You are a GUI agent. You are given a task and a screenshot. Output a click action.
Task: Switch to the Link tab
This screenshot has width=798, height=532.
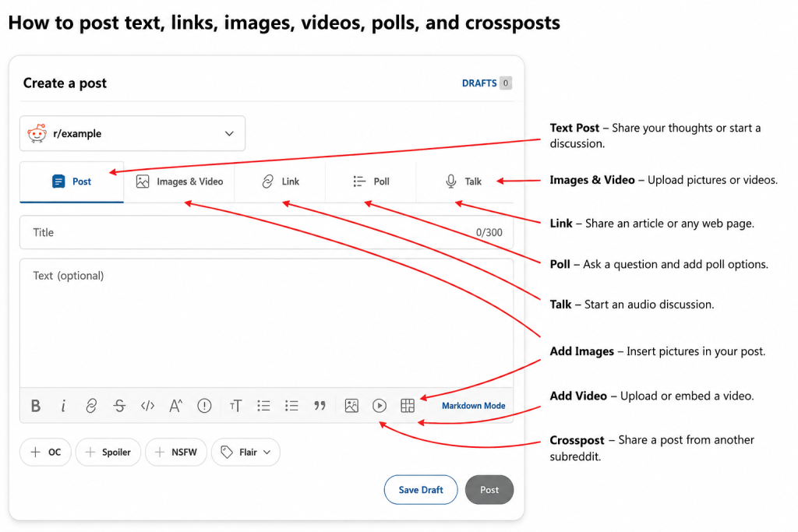tap(280, 181)
